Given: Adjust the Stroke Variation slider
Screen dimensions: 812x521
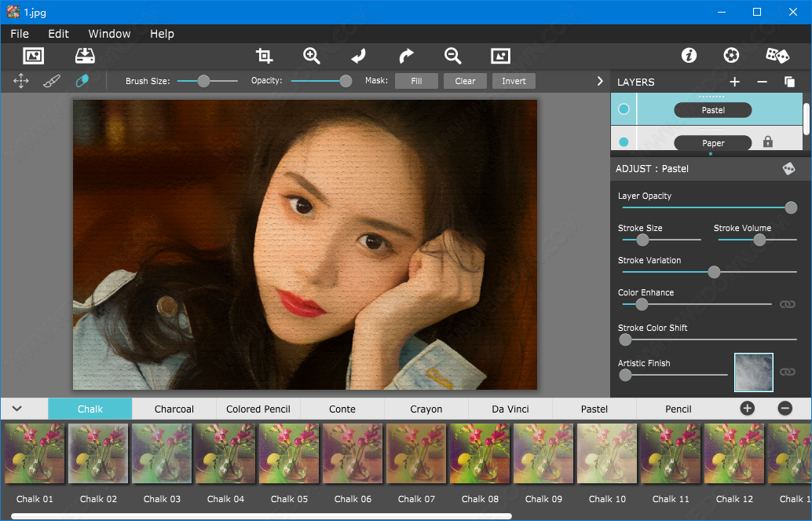Looking at the screenshot, I should point(709,272).
